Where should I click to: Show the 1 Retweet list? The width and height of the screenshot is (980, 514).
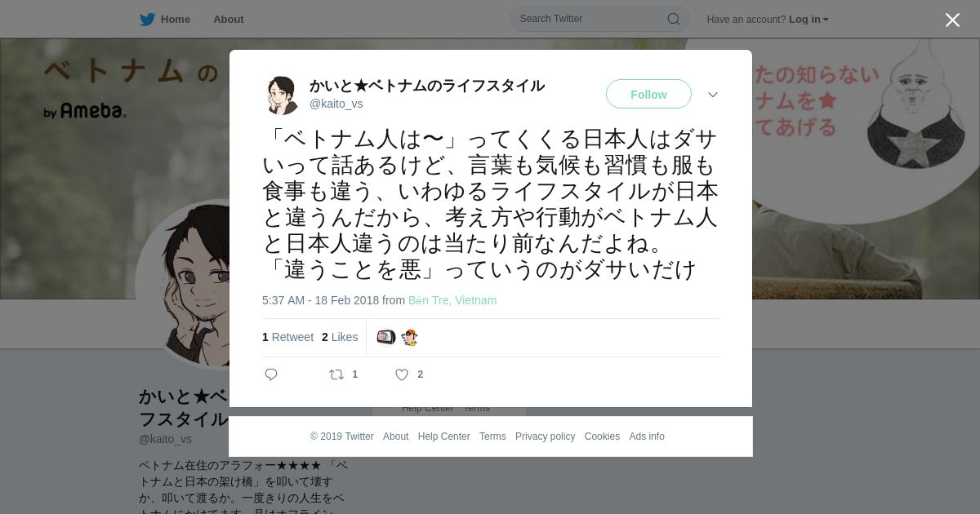click(287, 337)
